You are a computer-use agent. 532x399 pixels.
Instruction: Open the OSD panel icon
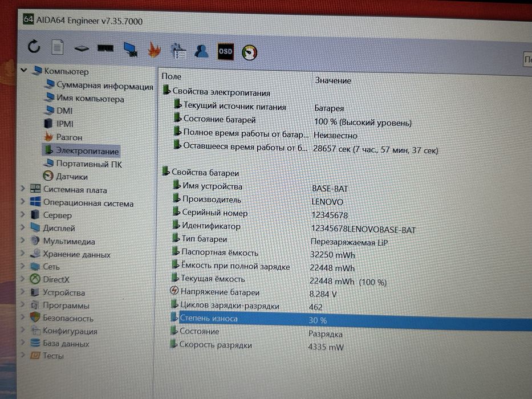click(x=226, y=51)
